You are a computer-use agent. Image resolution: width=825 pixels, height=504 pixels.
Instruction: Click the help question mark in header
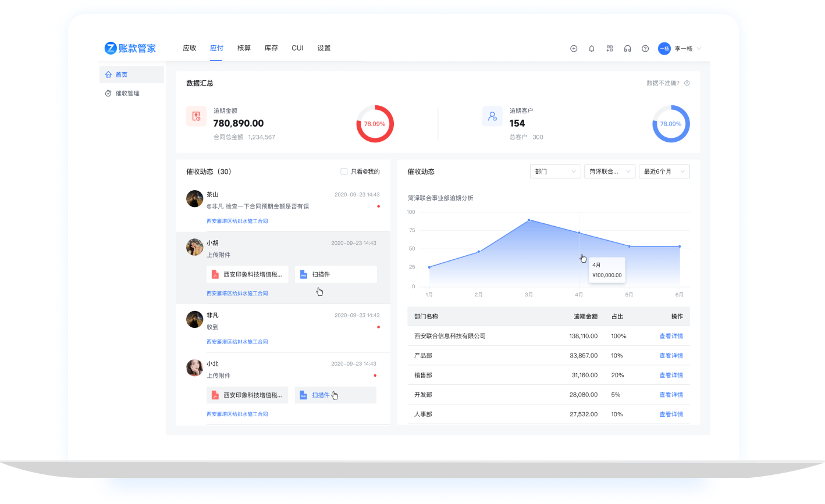tap(645, 49)
